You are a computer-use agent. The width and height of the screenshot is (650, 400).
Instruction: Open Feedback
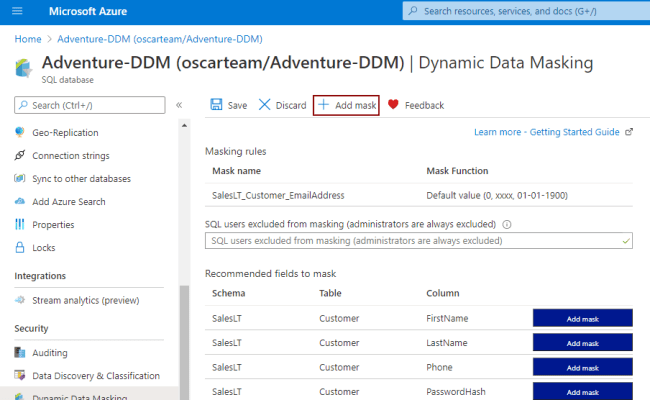[416, 105]
